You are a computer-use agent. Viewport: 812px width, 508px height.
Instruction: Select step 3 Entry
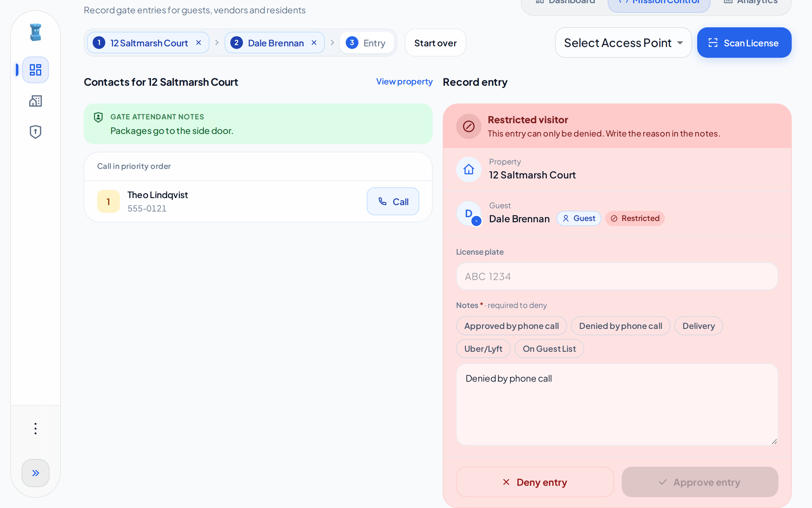[x=366, y=43]
